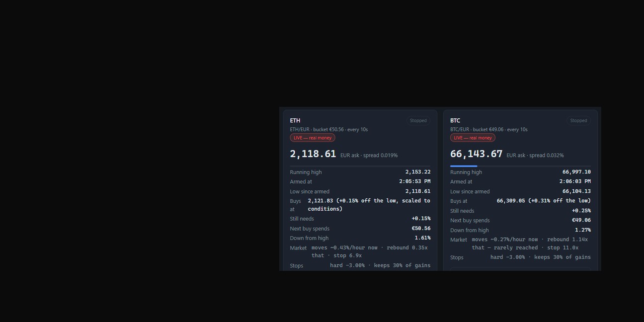The height and width of the screenshot is (322, 644).
Task: Click the BTC card title
Action: coord(455,121)
